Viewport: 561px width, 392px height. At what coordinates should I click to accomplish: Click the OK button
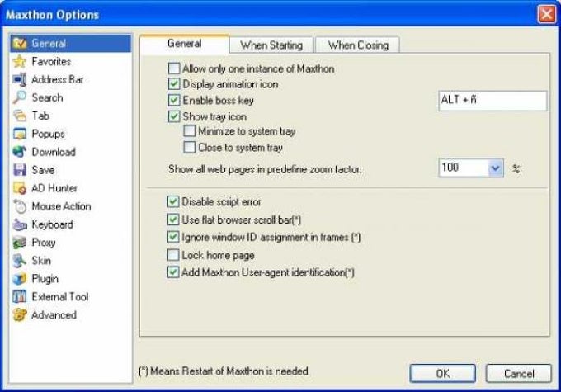pyautogui.click(x=442, y=373)
